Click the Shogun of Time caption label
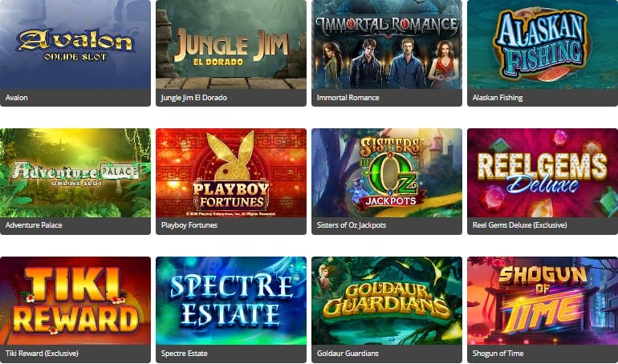Viewport: 618px width, 364px height. click(498, 354)
